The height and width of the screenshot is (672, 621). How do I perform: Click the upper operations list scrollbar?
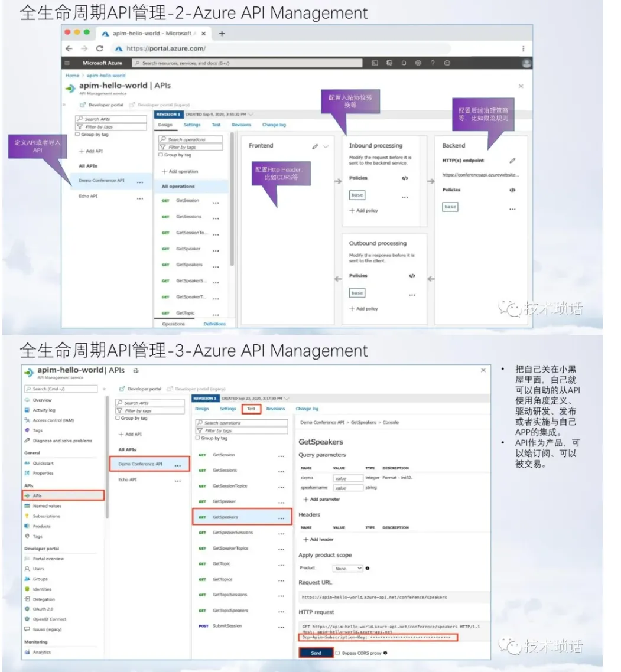(232, 199)
